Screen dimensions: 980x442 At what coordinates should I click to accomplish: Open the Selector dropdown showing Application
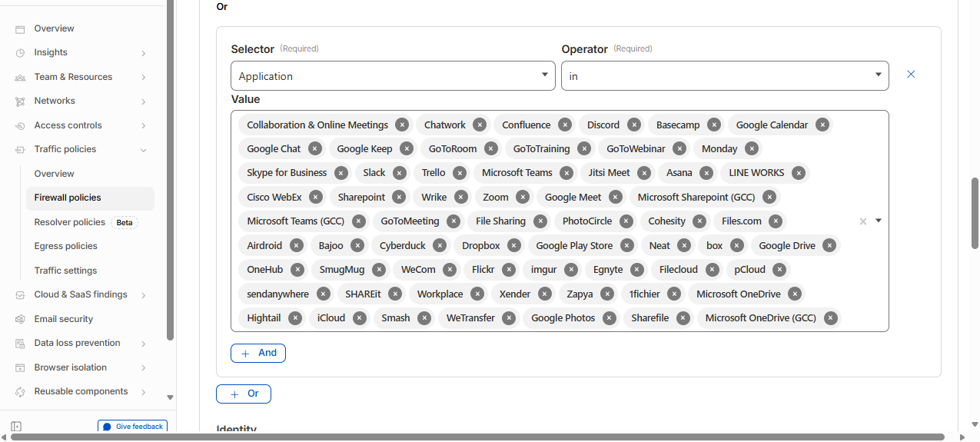pos(393,75)
